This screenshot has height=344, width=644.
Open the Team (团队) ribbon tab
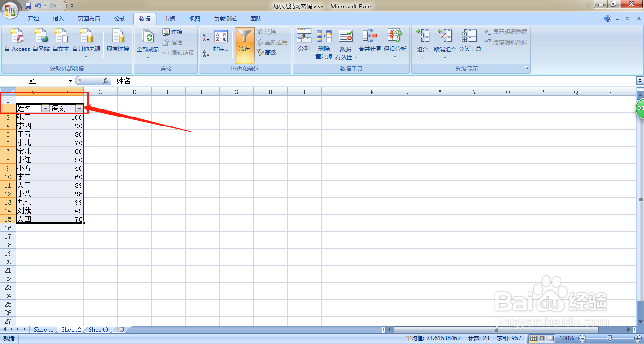(x=256, y=19)
